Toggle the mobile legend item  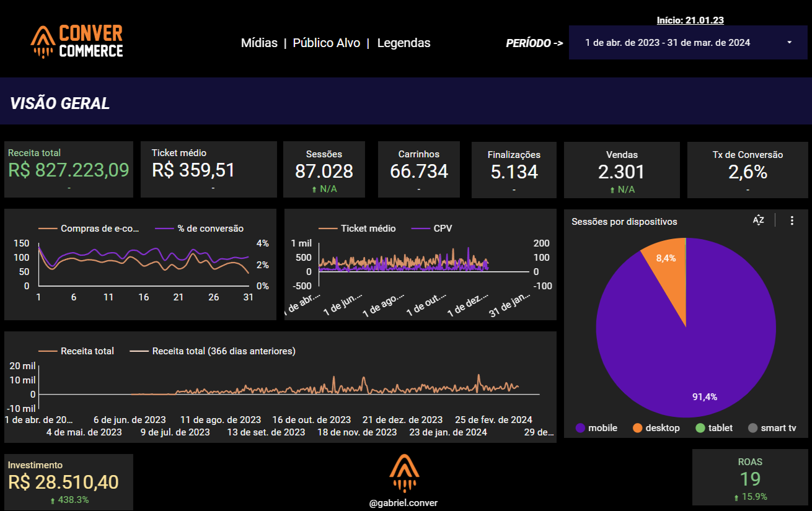point(596,428)
